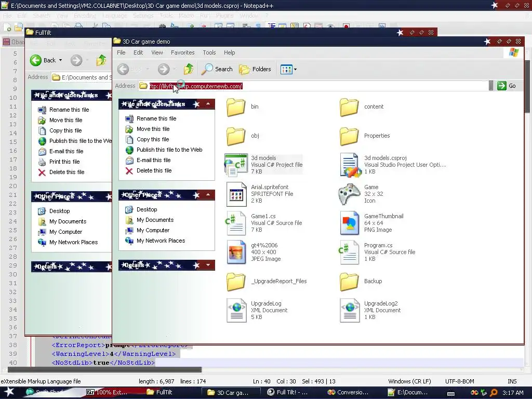This screenshot has height=399, width=532.
Task: Open the Help menu in explorer
Action: 229,52
